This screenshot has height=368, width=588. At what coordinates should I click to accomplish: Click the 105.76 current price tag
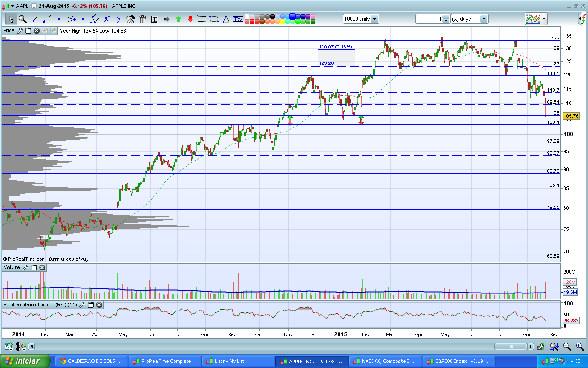tap(571, 116)
